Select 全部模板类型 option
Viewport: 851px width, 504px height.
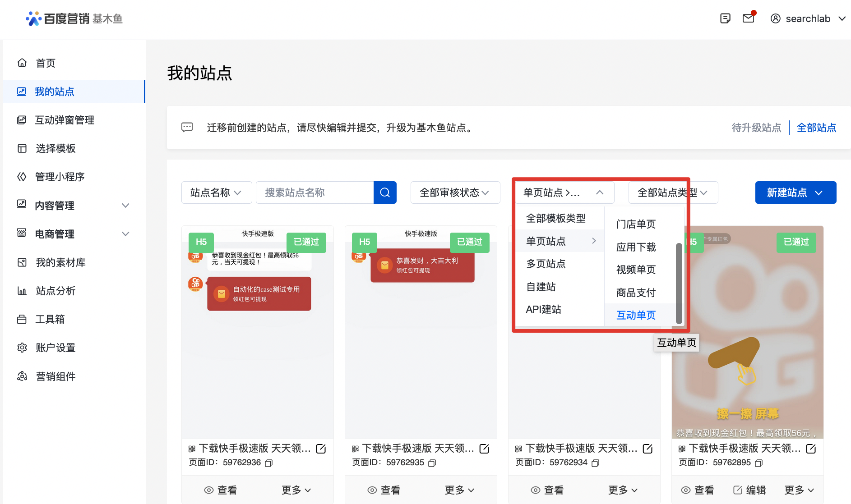coord(555,218)
